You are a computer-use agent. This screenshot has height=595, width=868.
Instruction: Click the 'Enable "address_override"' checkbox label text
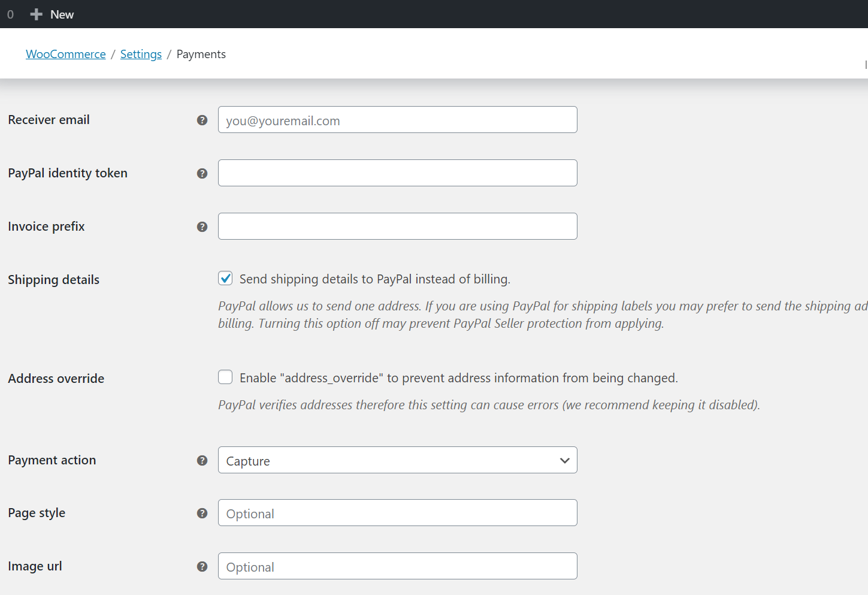(x=459, y=378)
